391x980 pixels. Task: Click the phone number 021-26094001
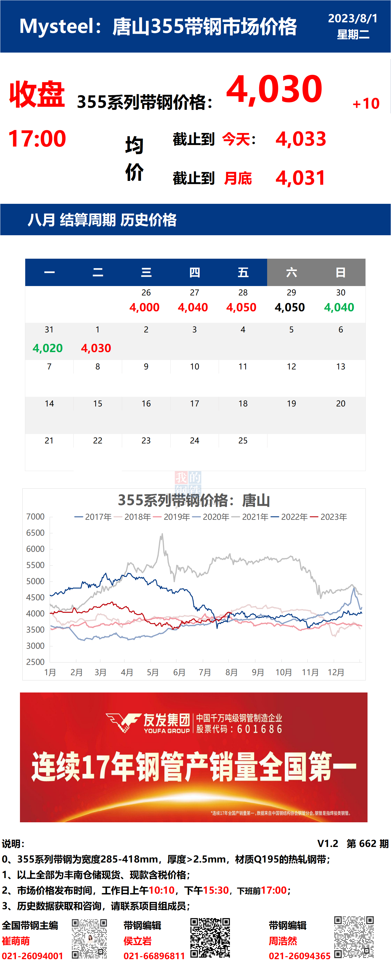[32, 956]
